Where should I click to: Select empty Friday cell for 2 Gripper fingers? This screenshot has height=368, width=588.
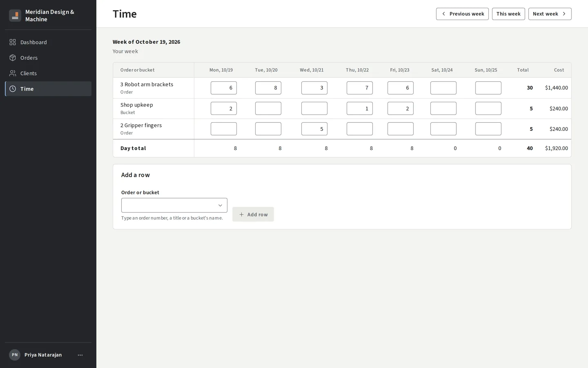pyautogui.click(x=401, y=129)
